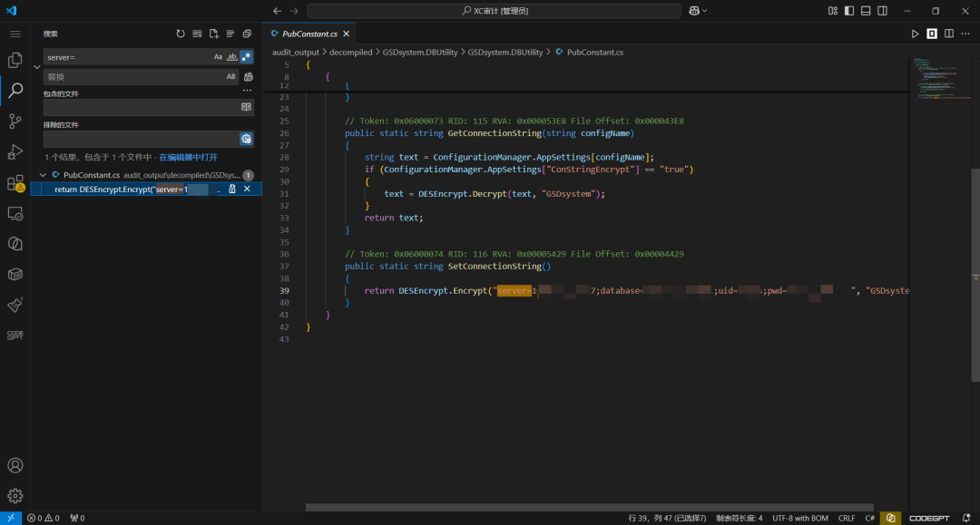The width and height of the screenshot is (980, 525).
Task: Toggle Match Whole Word option
Action: coord(232,57)
